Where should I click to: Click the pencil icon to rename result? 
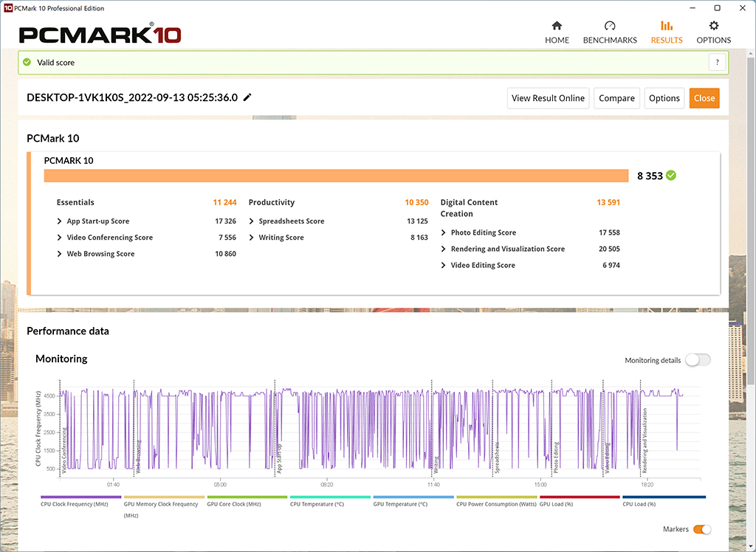247,97
